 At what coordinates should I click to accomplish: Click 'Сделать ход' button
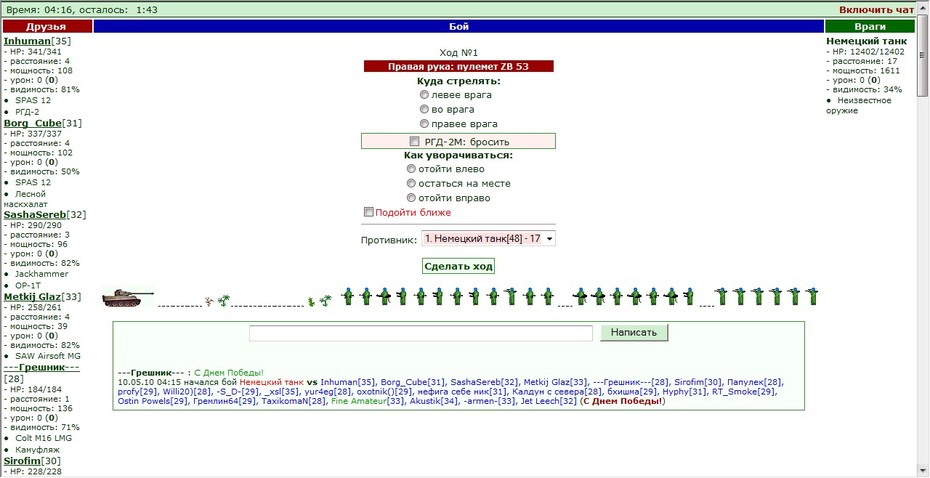tap(458, 266)
